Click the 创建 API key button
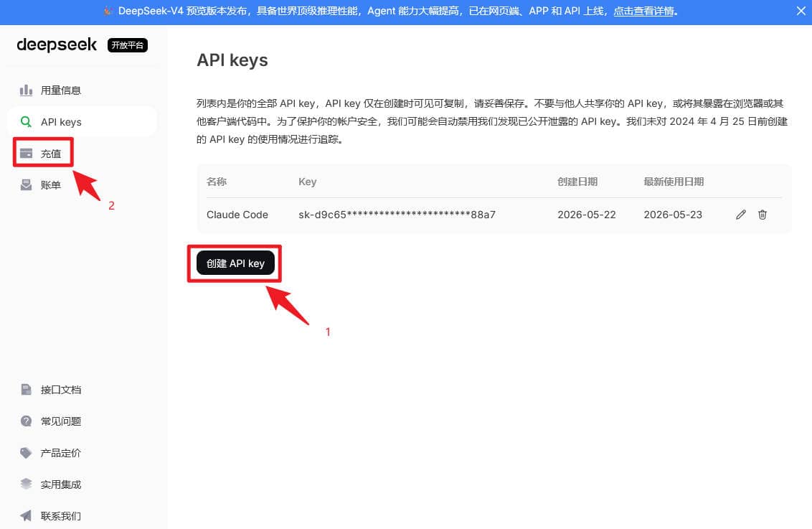Image resolution: width=812 pixels, height=529 pixels. pyautogui.click(x=235, y=263)
